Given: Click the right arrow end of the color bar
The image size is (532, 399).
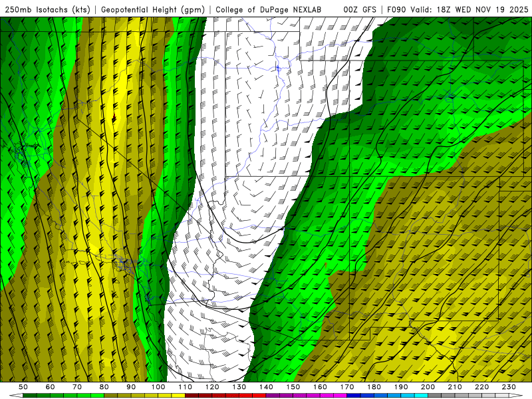Looking at the screenshot, I should click(x=516, y=396).
